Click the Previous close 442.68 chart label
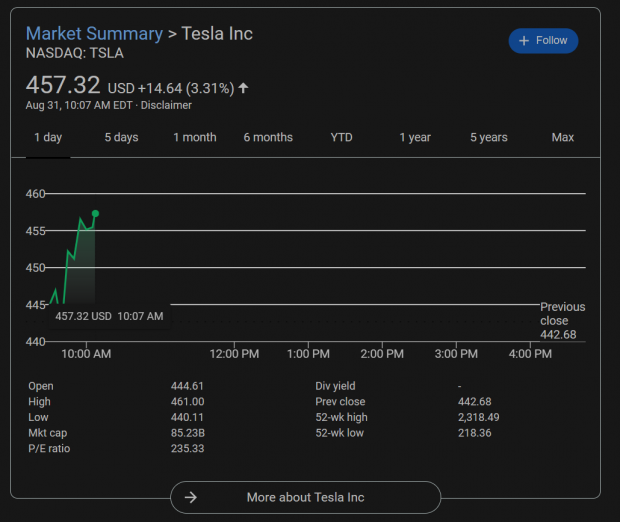The height and width of the screenshot is (522, 620). tap(563, 321)
